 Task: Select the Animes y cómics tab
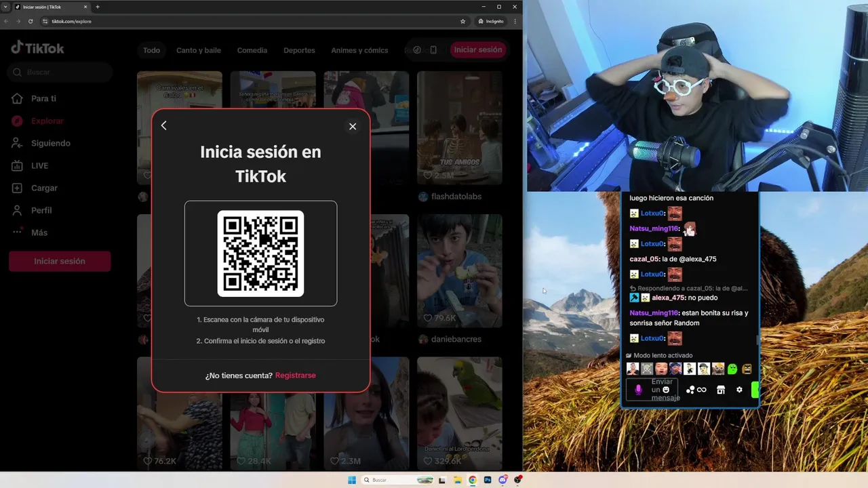359,50
